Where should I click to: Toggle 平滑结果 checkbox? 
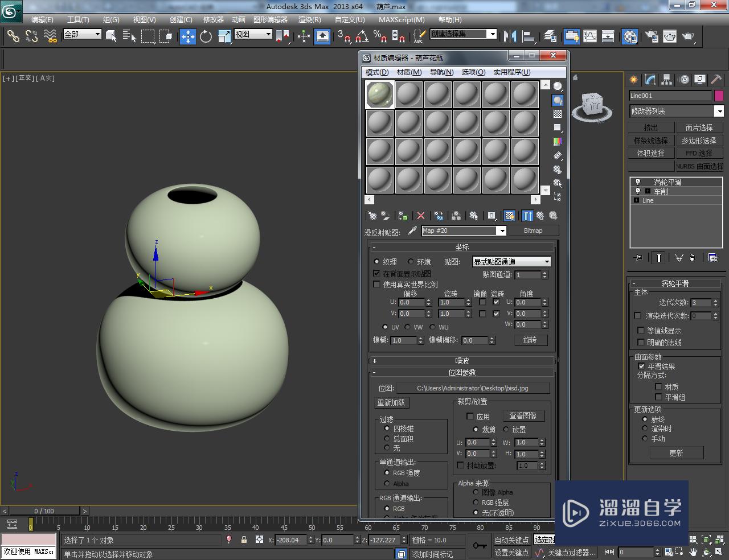click(641, 367)
